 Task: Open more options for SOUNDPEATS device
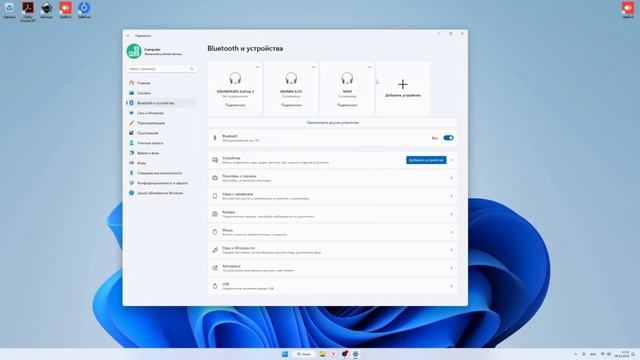pyautogui.click(x=258, y=67)
